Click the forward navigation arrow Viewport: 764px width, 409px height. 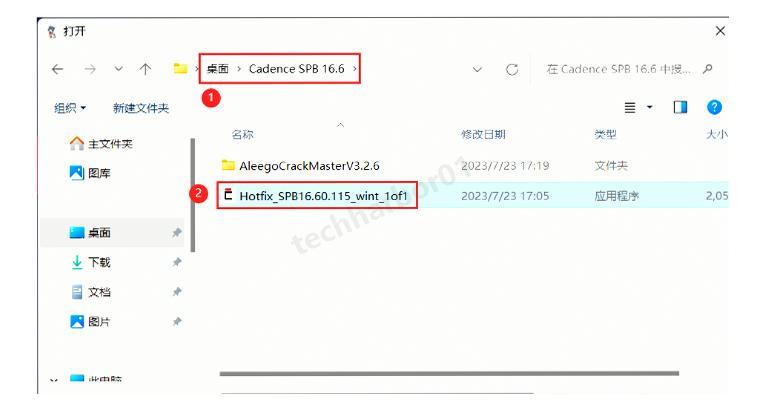pos(90,69)
